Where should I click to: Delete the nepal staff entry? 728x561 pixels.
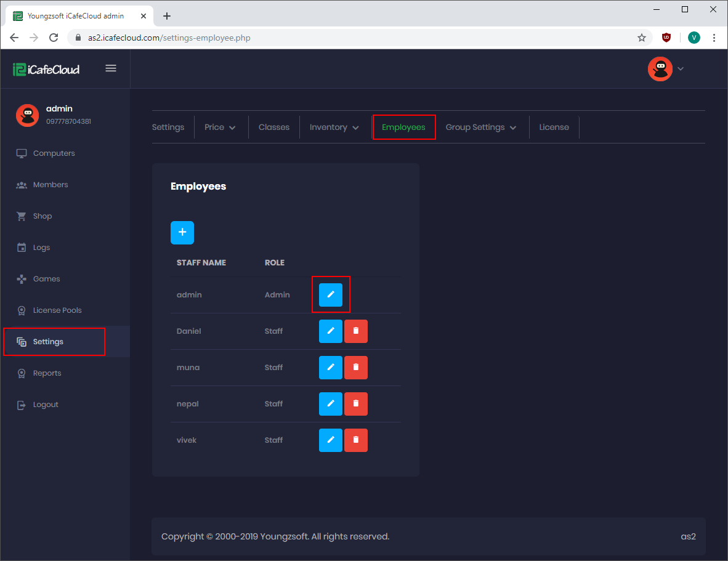pyautogui.click(x=356, y=404)
